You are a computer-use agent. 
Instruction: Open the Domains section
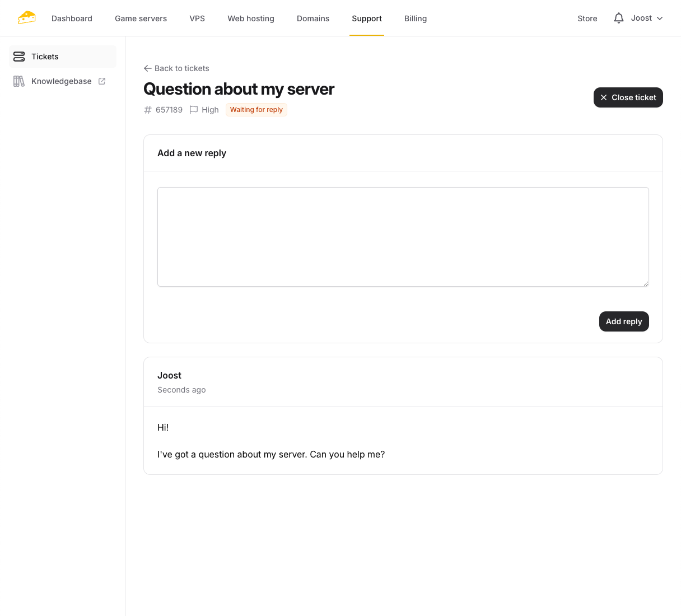[313, 18]
